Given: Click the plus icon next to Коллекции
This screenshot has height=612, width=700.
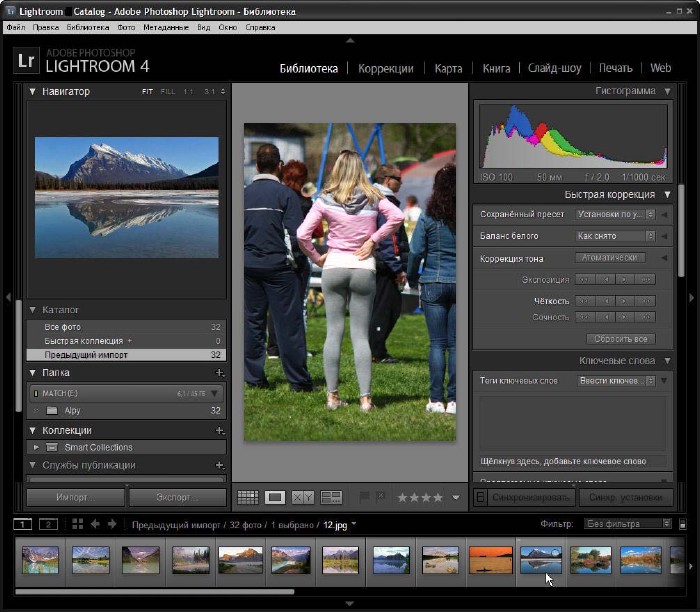Looking at the screenshot, I should tap(220, 430).
